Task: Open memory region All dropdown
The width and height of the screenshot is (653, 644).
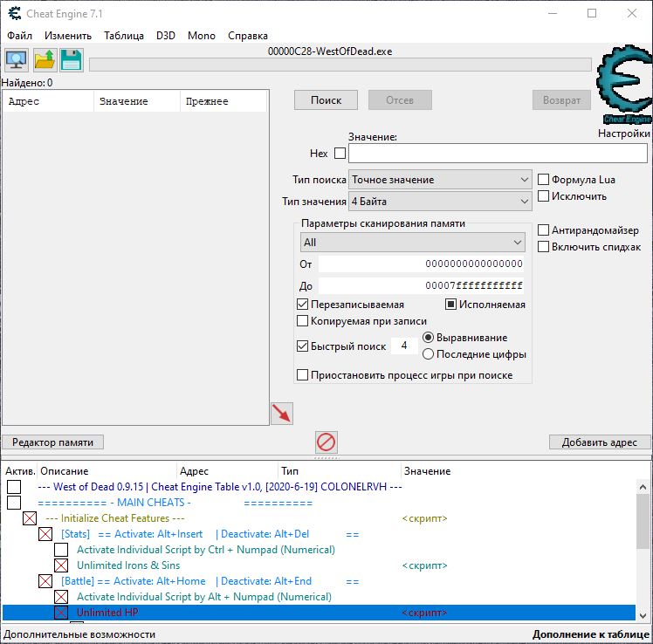Action: tap(413, 243)
